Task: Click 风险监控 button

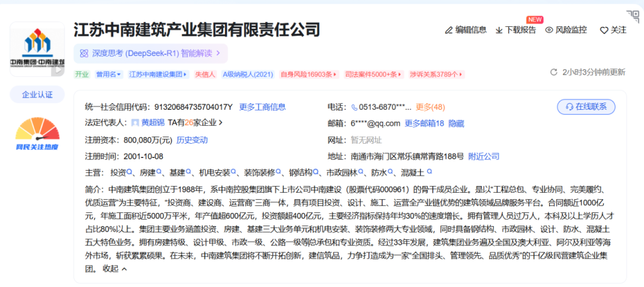Action: click(x=566, y=30)
